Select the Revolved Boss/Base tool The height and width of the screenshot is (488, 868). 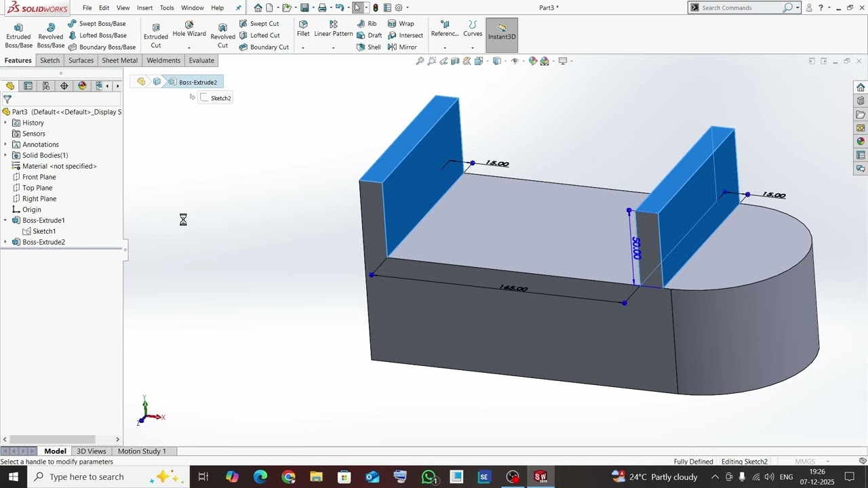[x=51, y=35]
